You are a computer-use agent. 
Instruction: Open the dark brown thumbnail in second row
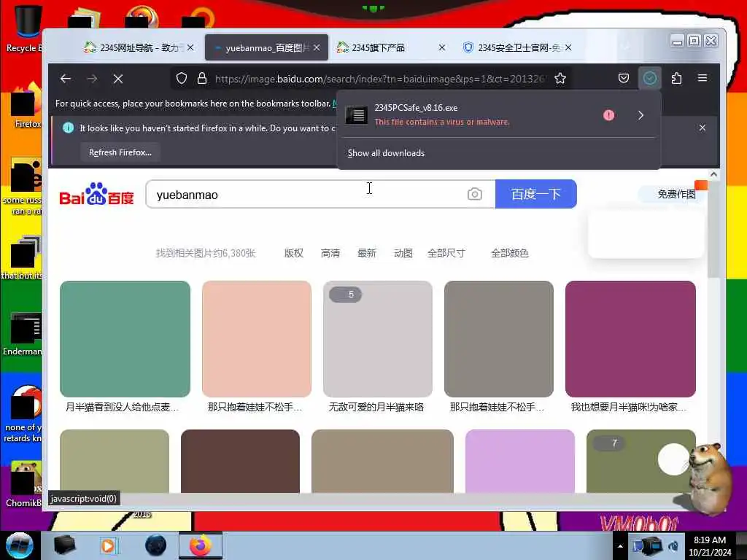240,461
